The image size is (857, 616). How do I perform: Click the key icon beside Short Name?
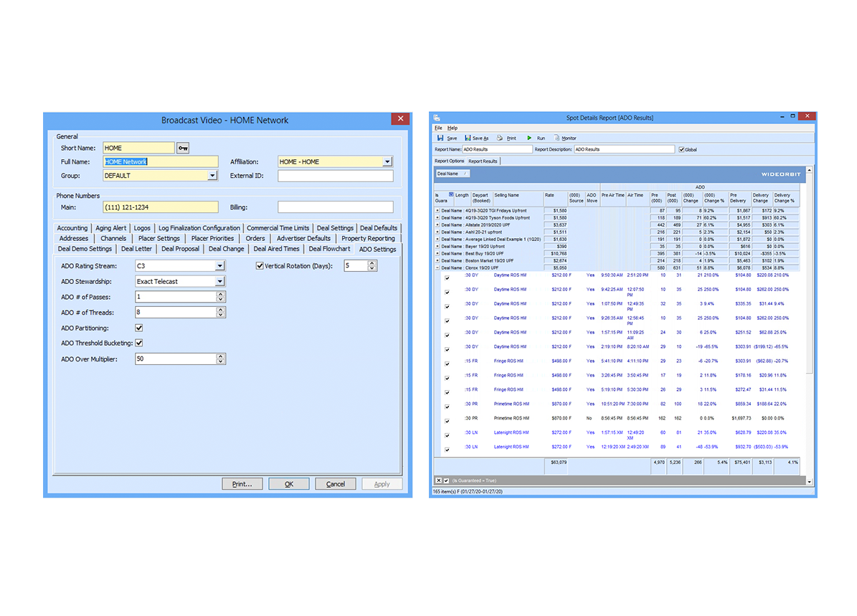point(184,148)
